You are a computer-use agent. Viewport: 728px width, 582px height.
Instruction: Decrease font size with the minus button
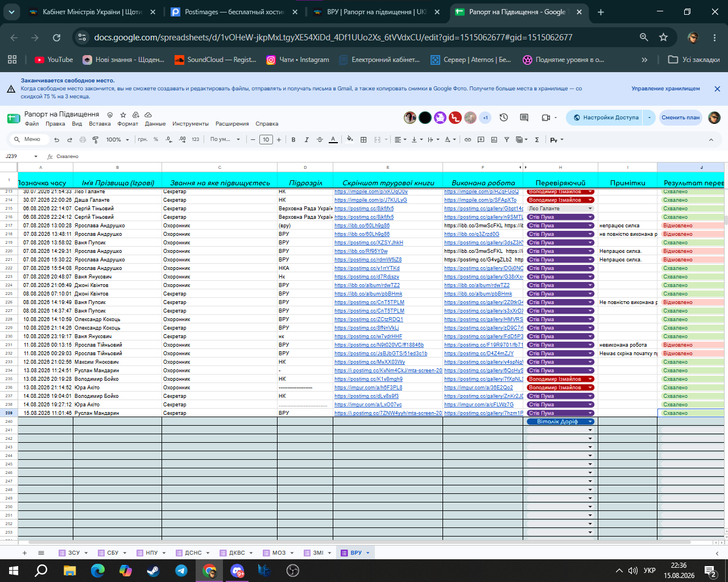pyautogui.click(x=253, y=140)
